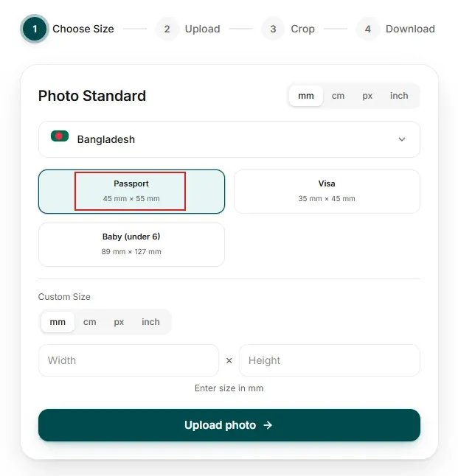Switch Photo Standard units to inch

click(x=399, y=96)
